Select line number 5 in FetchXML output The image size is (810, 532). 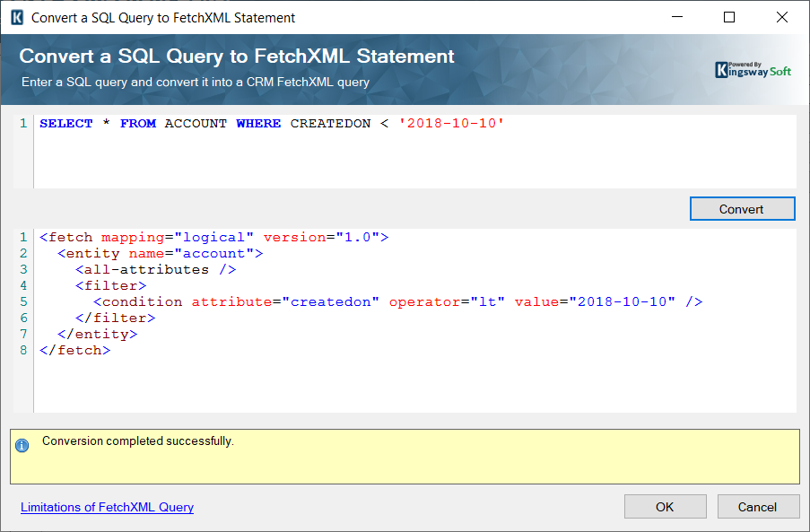click(x=22, y=301)
